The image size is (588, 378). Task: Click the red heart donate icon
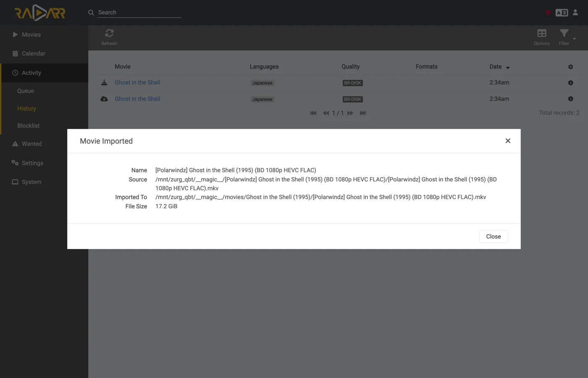pyautogui.click(x=548, y=13)
